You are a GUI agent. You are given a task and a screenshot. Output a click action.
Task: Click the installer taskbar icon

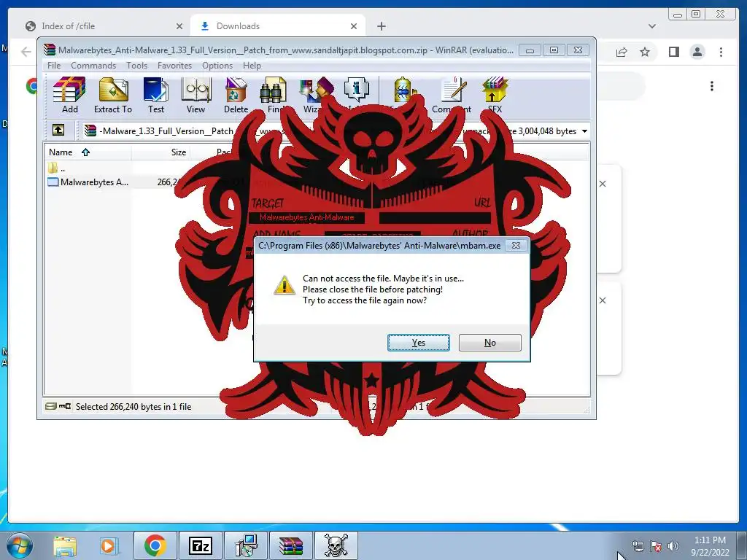click(246, 545)
